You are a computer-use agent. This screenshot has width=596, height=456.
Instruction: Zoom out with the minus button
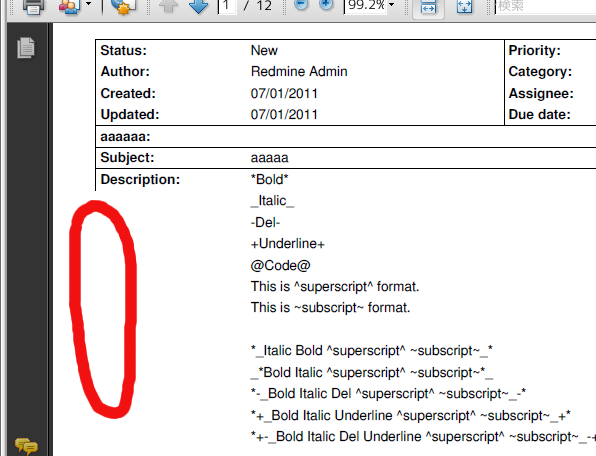(301, 5)
